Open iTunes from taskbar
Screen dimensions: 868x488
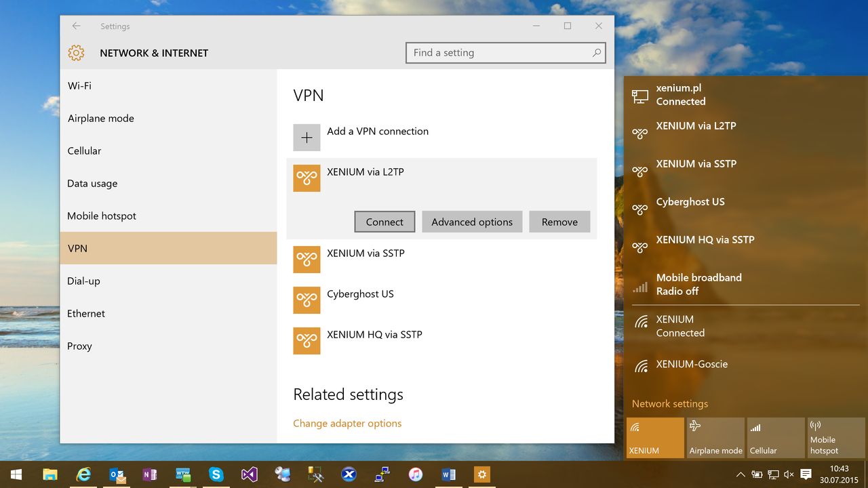pos(416,474)
